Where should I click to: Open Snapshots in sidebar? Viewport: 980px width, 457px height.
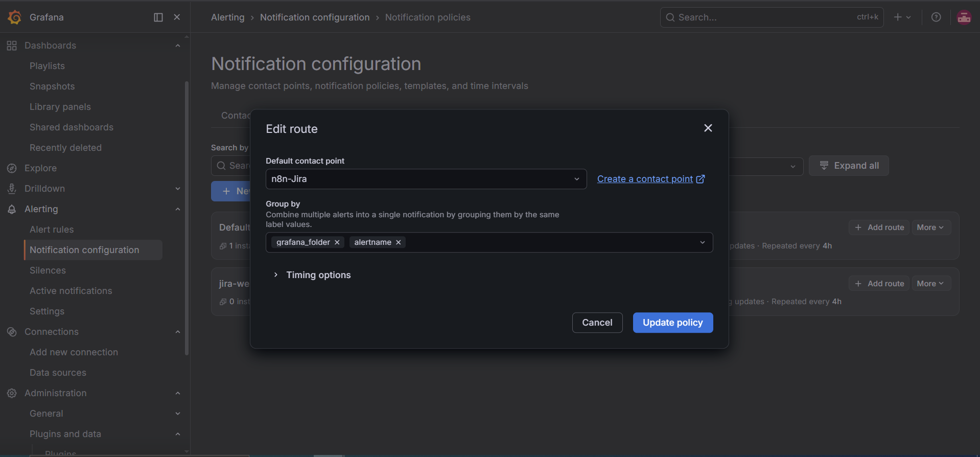(52, 86)
